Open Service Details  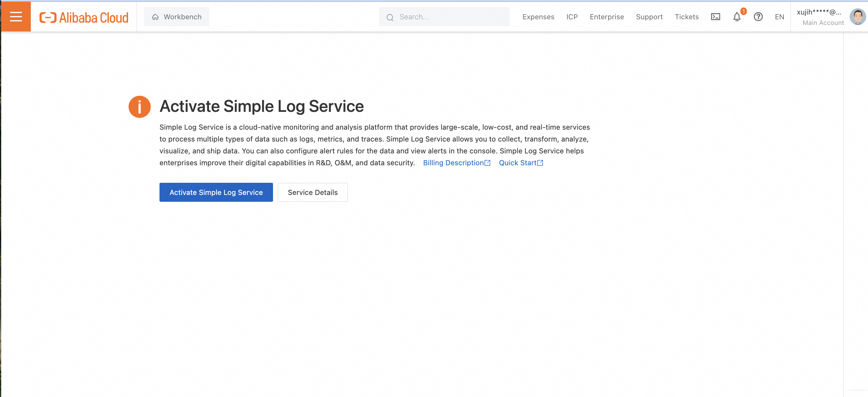pyautogui.click(x=312, y=192)
